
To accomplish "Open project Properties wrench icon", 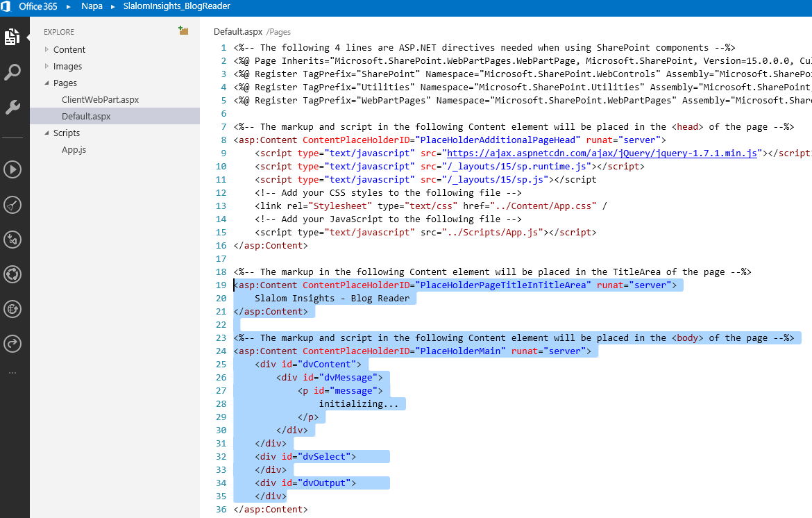I will click(x=12, y=107).
